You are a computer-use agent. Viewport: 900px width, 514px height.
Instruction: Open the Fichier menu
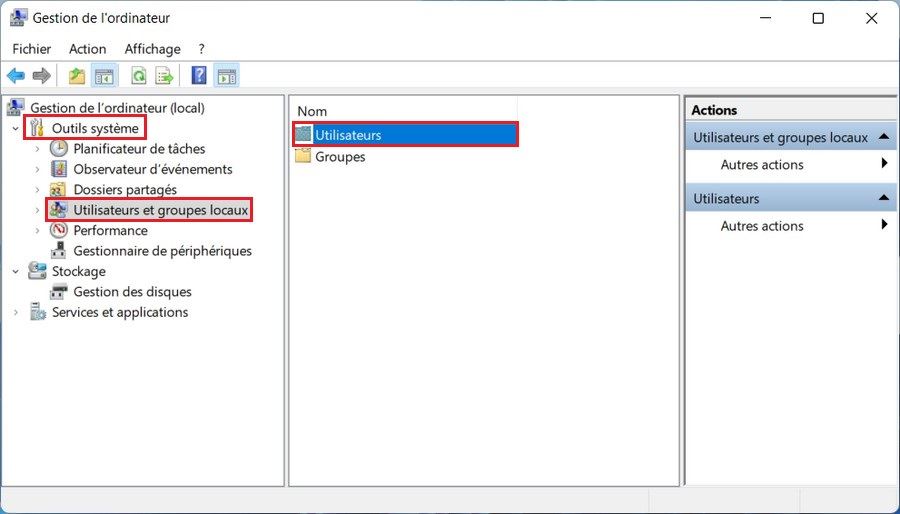point(31,49)
